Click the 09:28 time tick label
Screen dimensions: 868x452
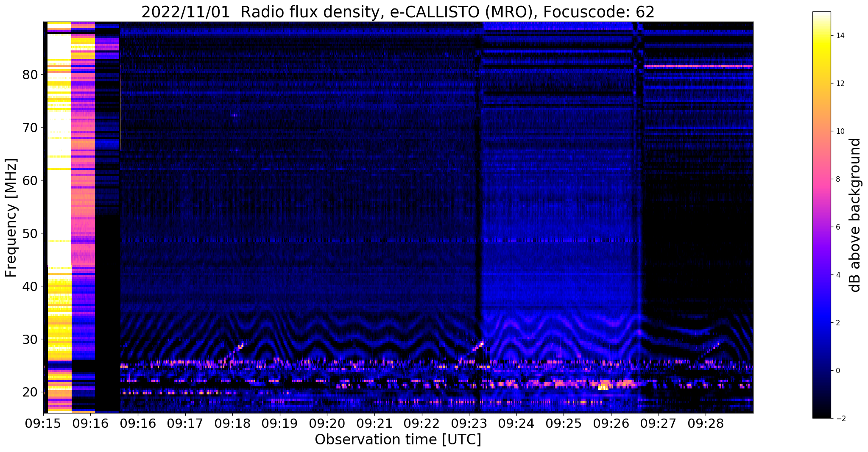tap(706, 424)
